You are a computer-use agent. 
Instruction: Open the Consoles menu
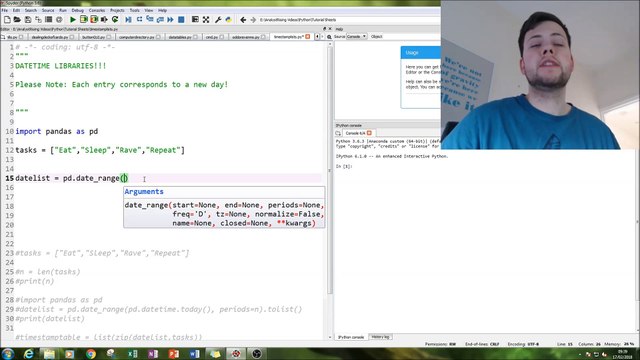pos(97,10)
